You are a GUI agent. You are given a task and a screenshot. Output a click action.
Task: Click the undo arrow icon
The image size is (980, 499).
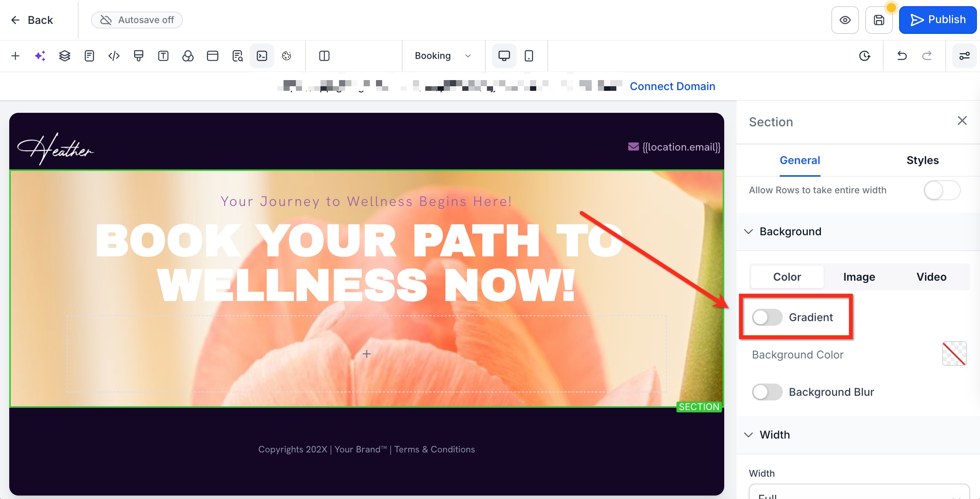(902, 56)
